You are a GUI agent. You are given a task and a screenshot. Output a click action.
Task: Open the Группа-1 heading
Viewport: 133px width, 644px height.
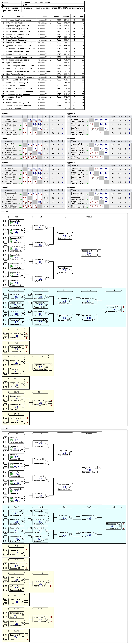coord(5,114)
